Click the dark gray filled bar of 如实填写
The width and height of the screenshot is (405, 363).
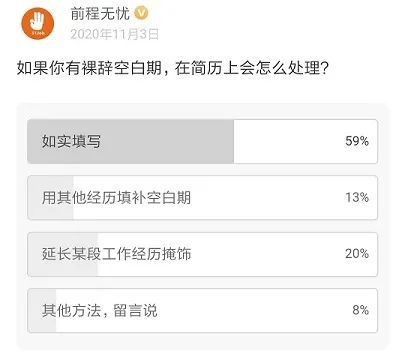(131, 141)
